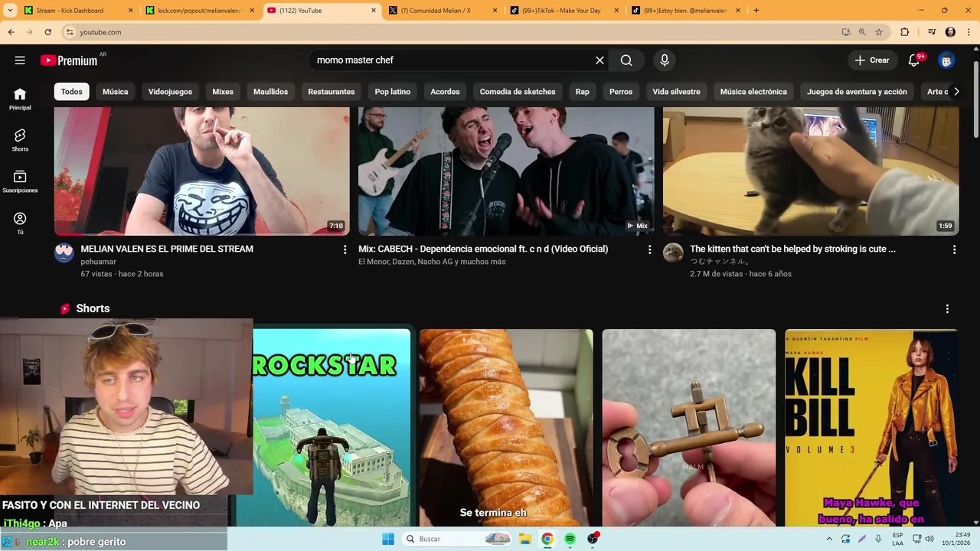Run search with the magnifier button
The height and width of the screenshot is (551, 980).
626,60
